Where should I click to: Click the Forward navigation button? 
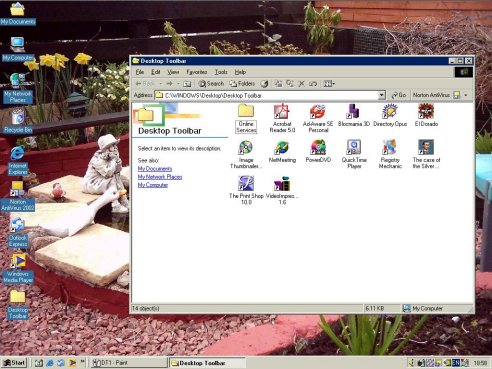tap(170, 84)
